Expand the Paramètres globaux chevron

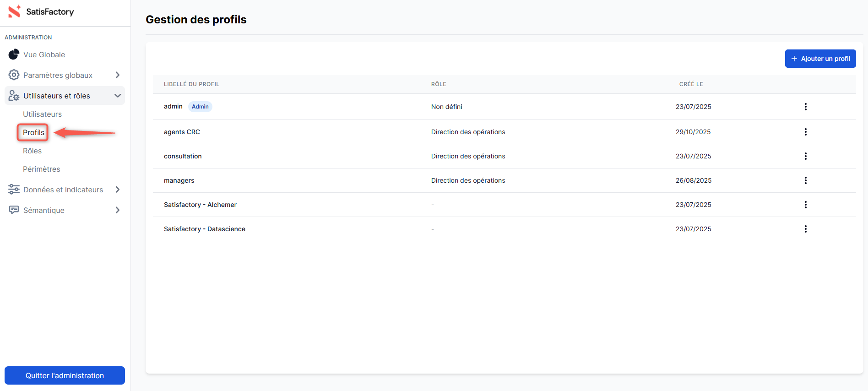pos(118,75)
